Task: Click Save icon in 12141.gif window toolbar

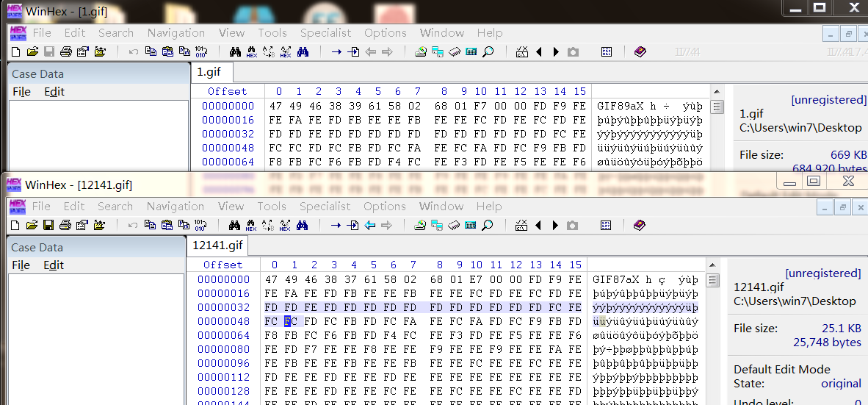Action: pos(48,225)
